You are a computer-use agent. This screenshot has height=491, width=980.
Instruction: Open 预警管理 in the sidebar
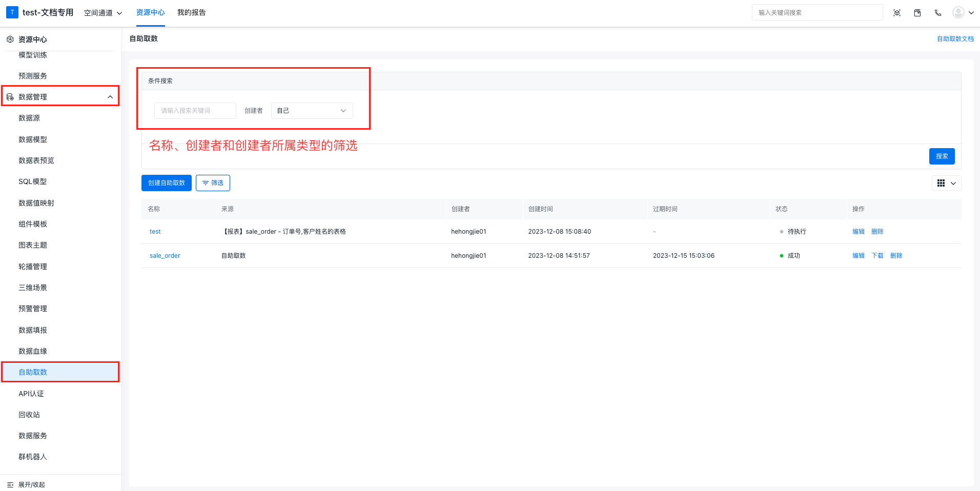click(33, 309)
